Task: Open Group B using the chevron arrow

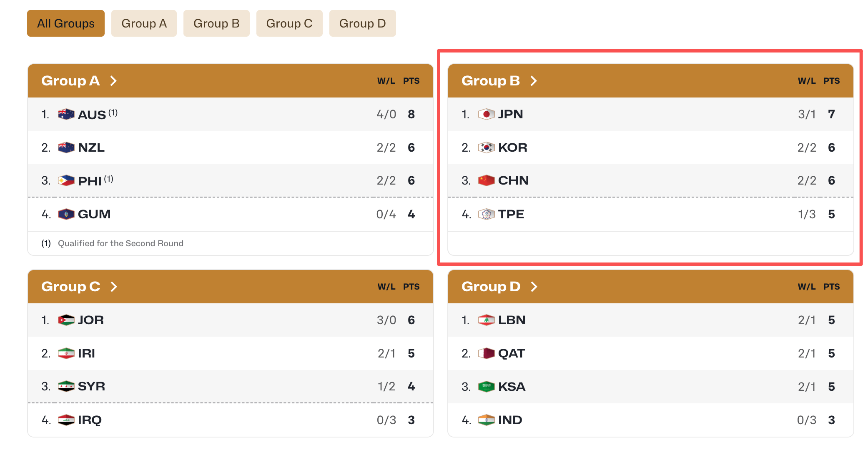Action: [534, 81]
